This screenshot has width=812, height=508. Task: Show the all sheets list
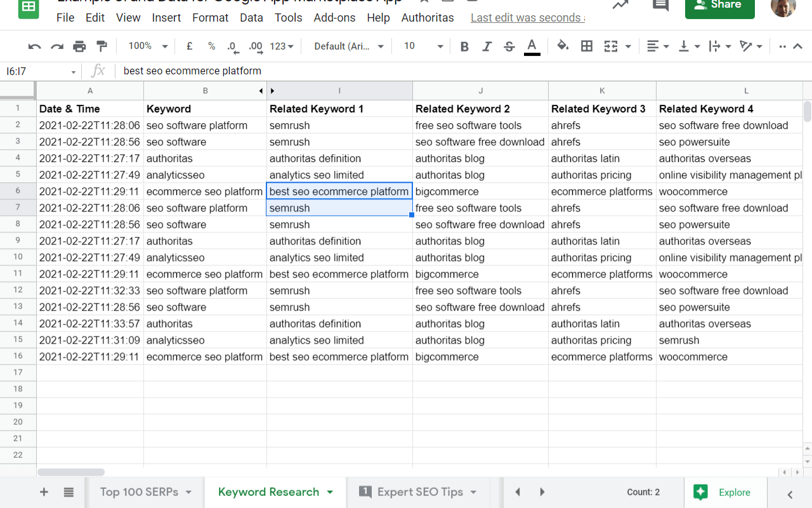coord(69,492)
